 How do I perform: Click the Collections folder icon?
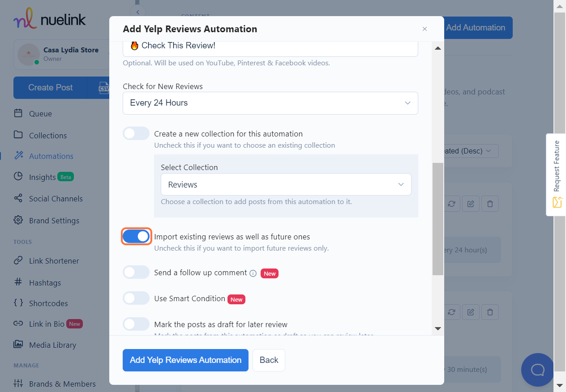[18, 135]
